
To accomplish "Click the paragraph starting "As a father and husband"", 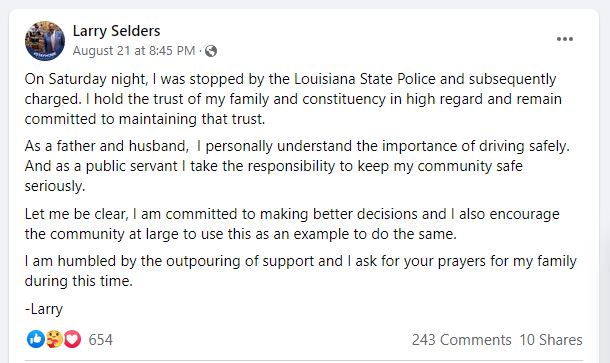I will tap(297, 166).
